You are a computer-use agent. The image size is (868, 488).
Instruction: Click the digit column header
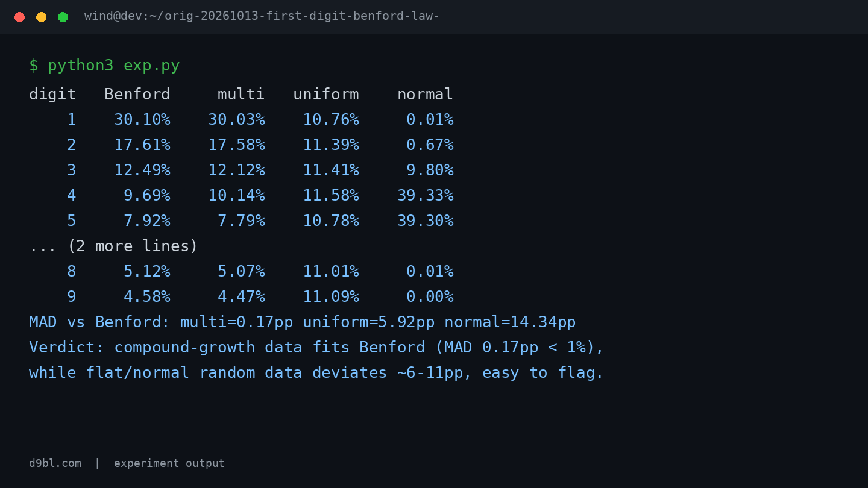pos(52,94)
